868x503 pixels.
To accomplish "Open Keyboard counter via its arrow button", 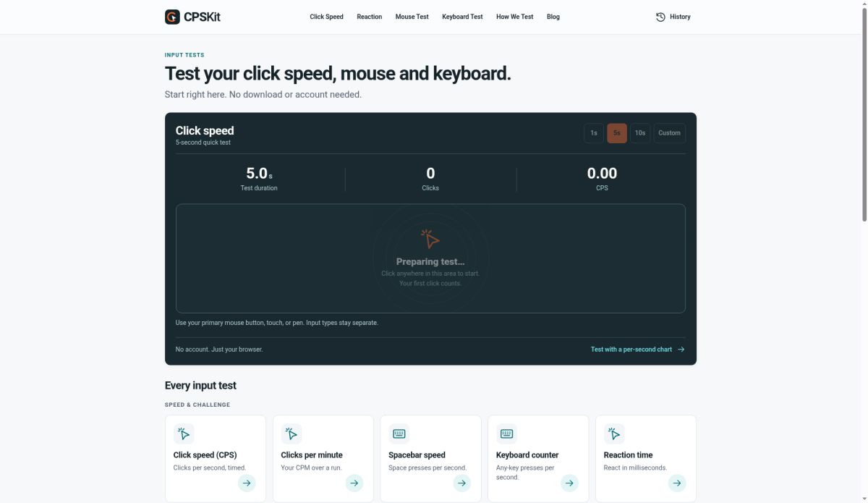I will coord(569,483).
